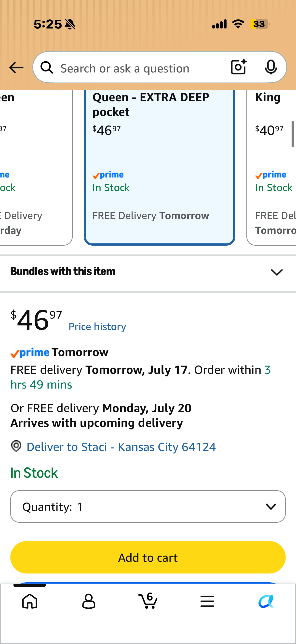The height and width of the screenshot is (644, 296).
Task: Open camera lens search icon
Action: (239, 67)
